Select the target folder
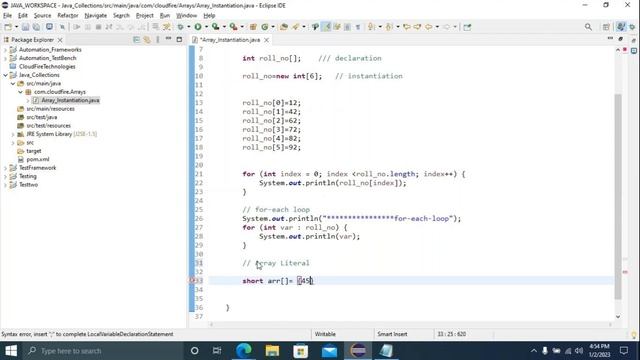The width and height of the screenshot is (640, 360). point(34,151)
